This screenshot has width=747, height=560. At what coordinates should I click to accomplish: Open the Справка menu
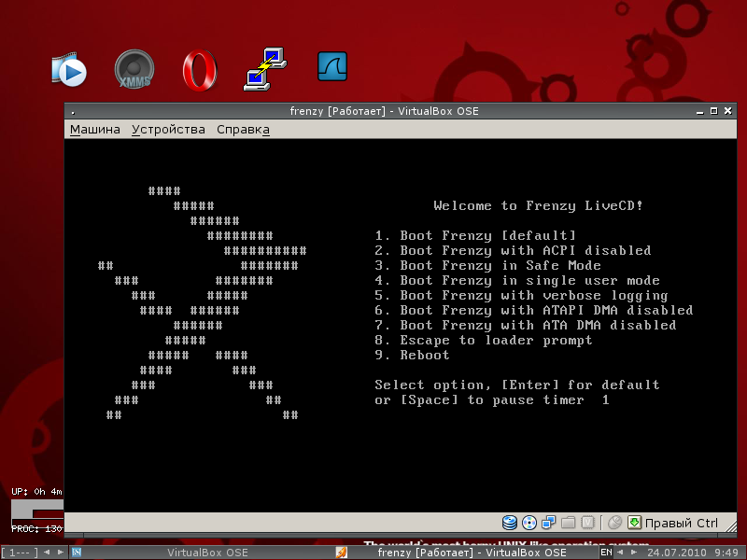(x=243, y=130)
